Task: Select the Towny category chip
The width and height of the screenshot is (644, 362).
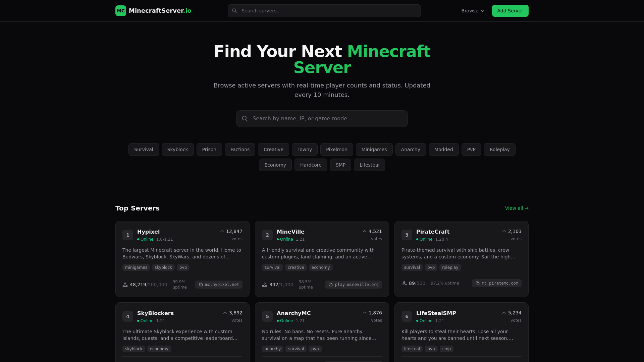Action: pos(305,149)
